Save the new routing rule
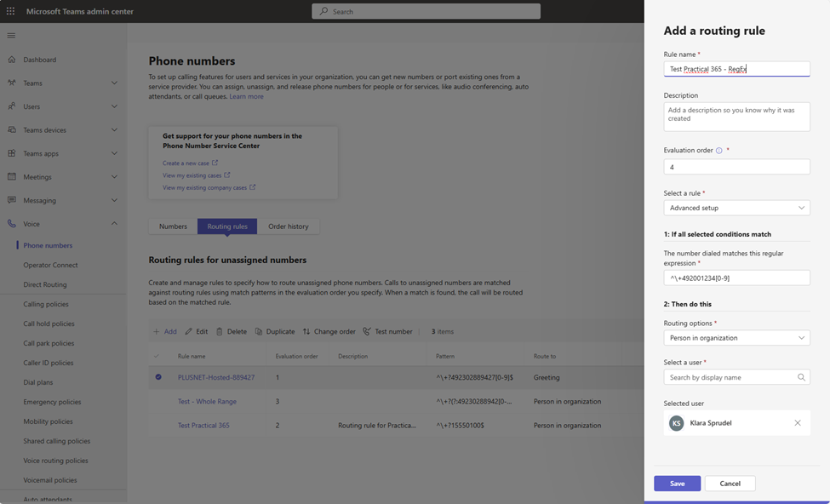Viewport: 830px width, 504px height. pyautogui.click(x=677, y=484)
